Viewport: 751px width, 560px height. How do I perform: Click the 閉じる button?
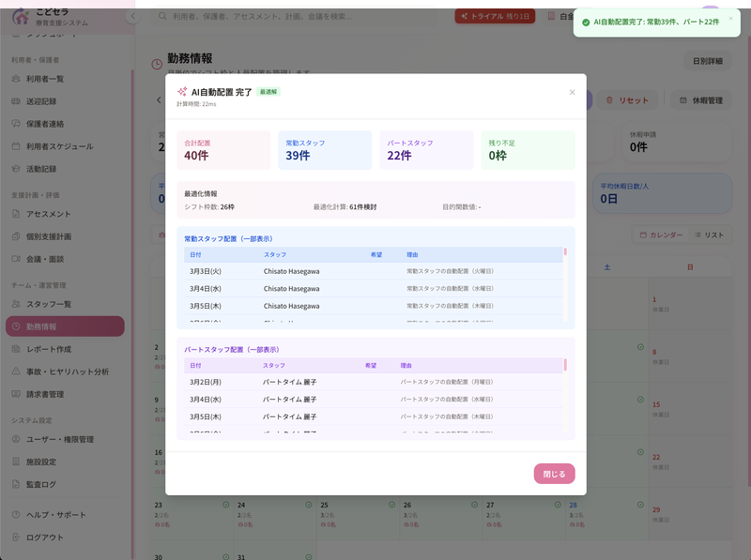click(554, 474)
